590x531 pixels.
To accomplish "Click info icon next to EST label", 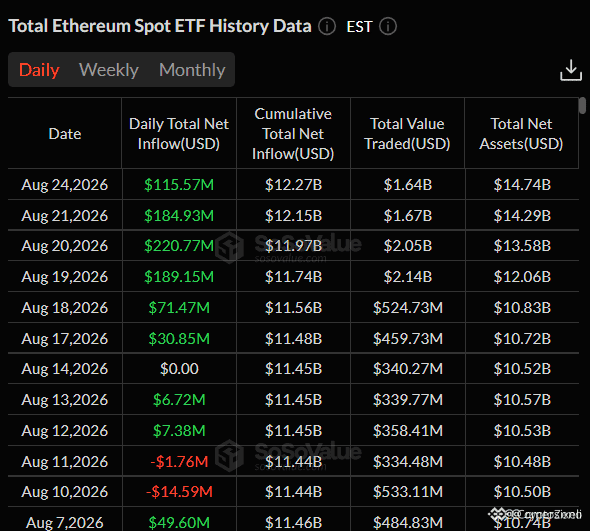I will pos(388,27).
